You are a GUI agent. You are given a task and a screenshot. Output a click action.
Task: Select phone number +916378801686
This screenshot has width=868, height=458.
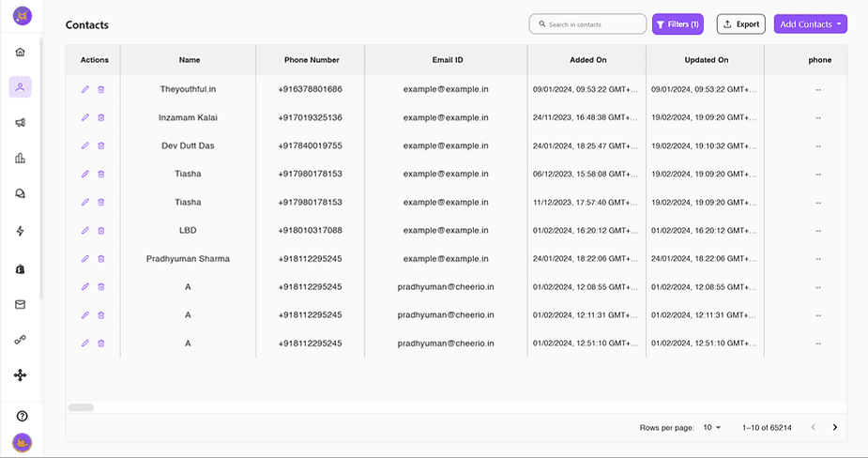310,89
